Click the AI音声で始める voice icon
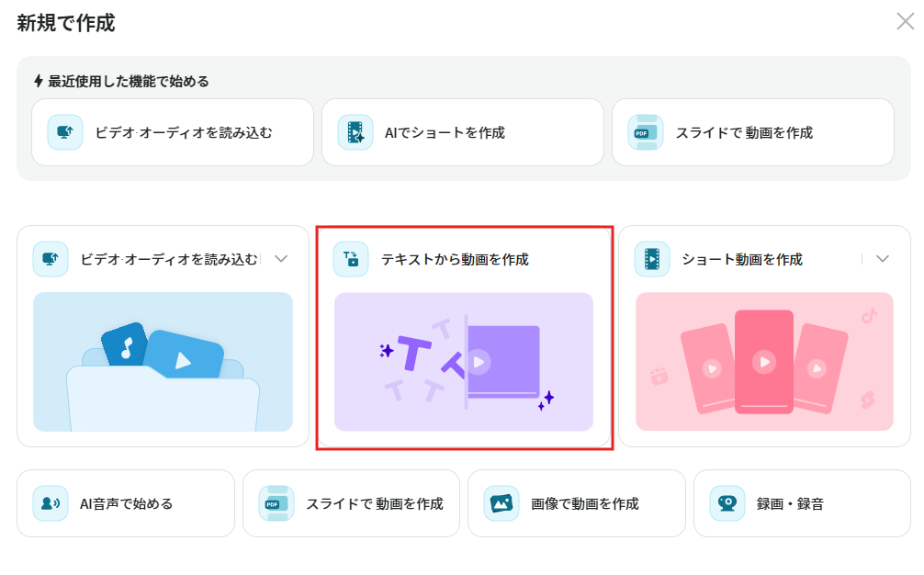The image size is (924, 575). coord(51,503)
